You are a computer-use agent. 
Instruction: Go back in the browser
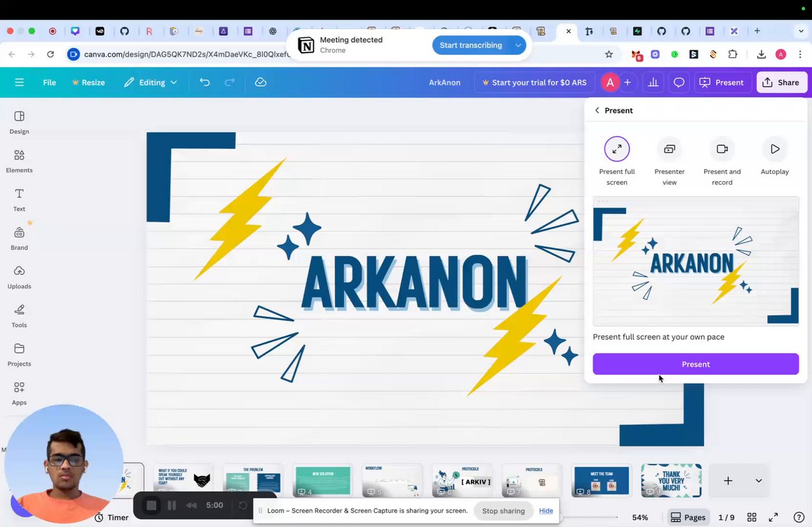tap(11, 55)
